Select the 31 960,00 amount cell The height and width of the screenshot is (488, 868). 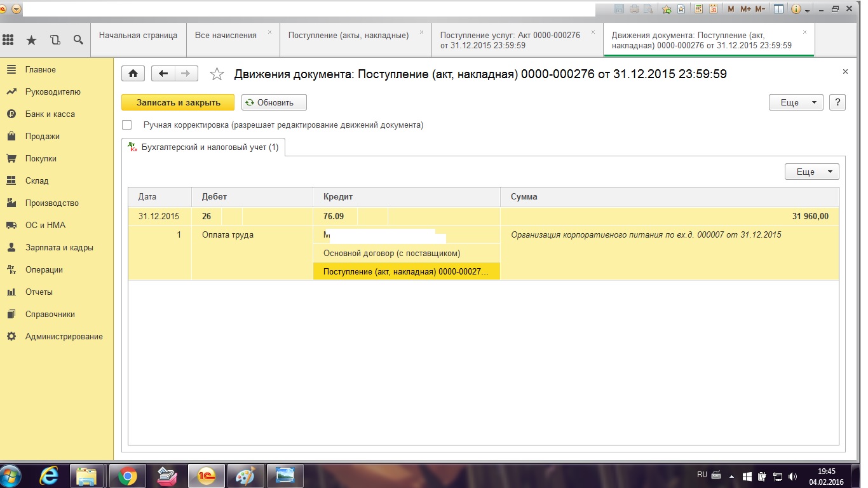[669, 217]
